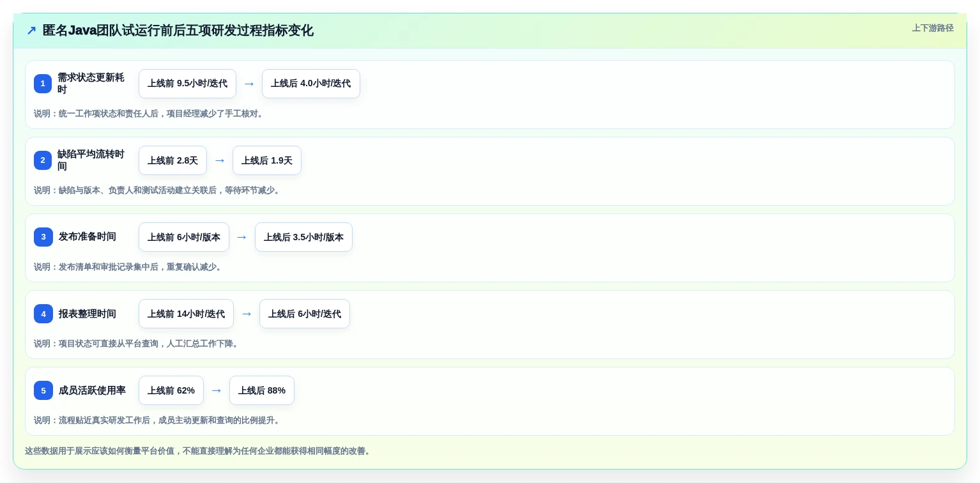Screen dimensions: 980x483
Task: Click the note about 人工汇总工作下降
Action: 137,344
